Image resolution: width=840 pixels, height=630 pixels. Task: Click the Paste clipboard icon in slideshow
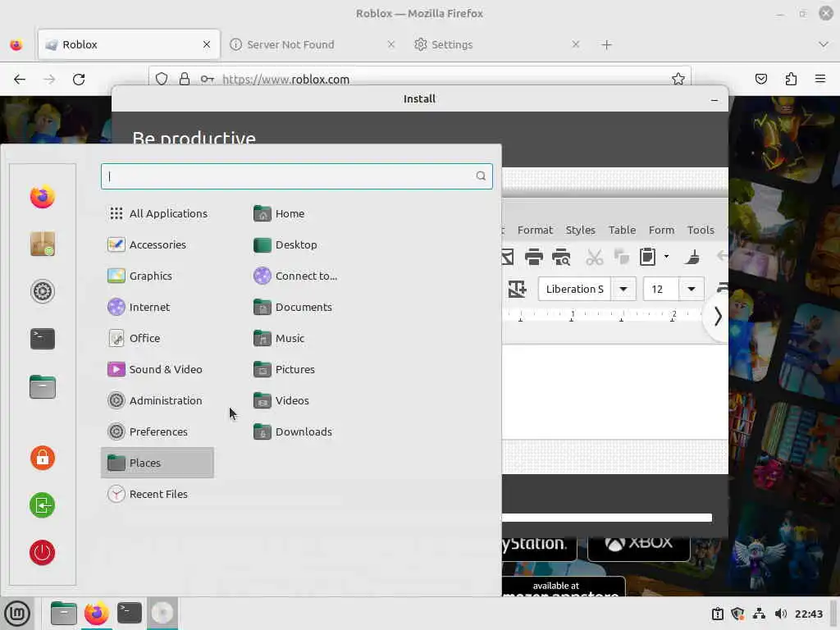[x=648, y=257]
